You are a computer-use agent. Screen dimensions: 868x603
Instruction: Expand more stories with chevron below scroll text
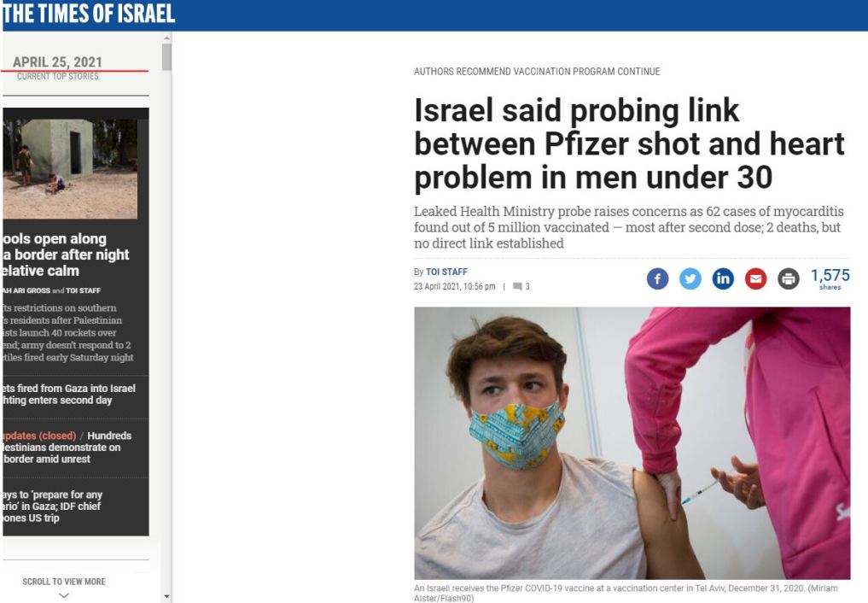pyautogui.click(x=64, y=595)
